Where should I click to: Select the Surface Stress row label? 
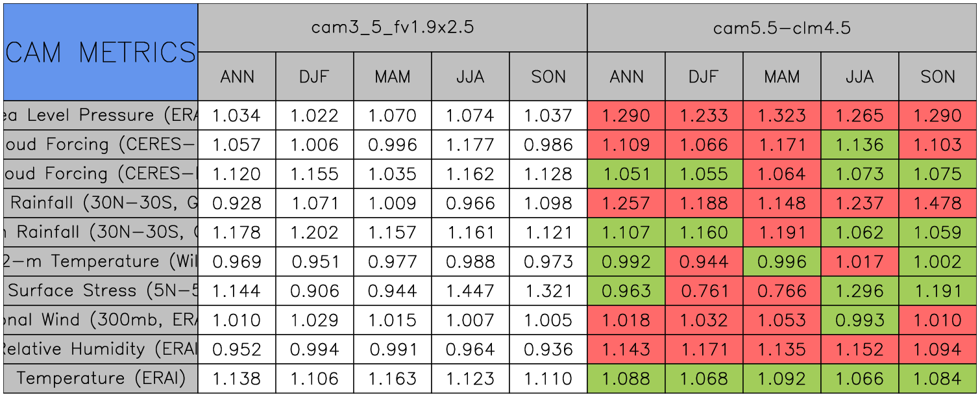click(101, 291)
